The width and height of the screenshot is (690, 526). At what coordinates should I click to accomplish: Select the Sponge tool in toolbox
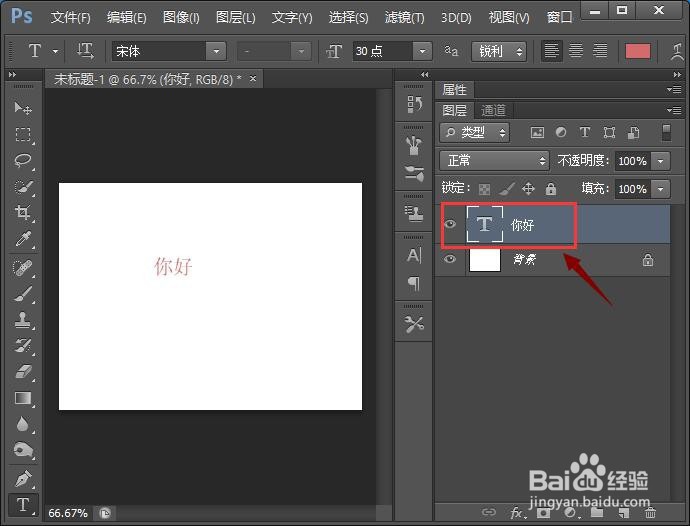pos(23,450)
